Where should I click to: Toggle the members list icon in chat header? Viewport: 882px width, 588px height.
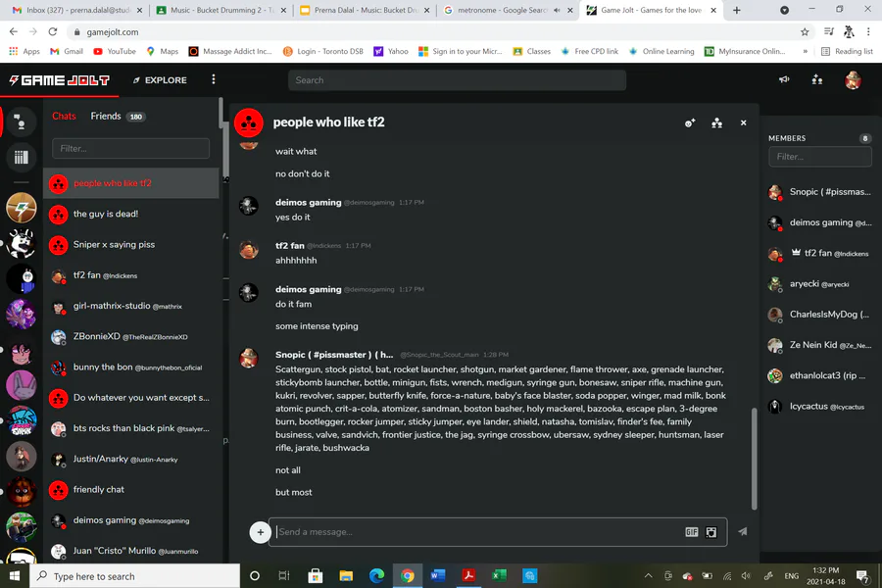point(716,122)
